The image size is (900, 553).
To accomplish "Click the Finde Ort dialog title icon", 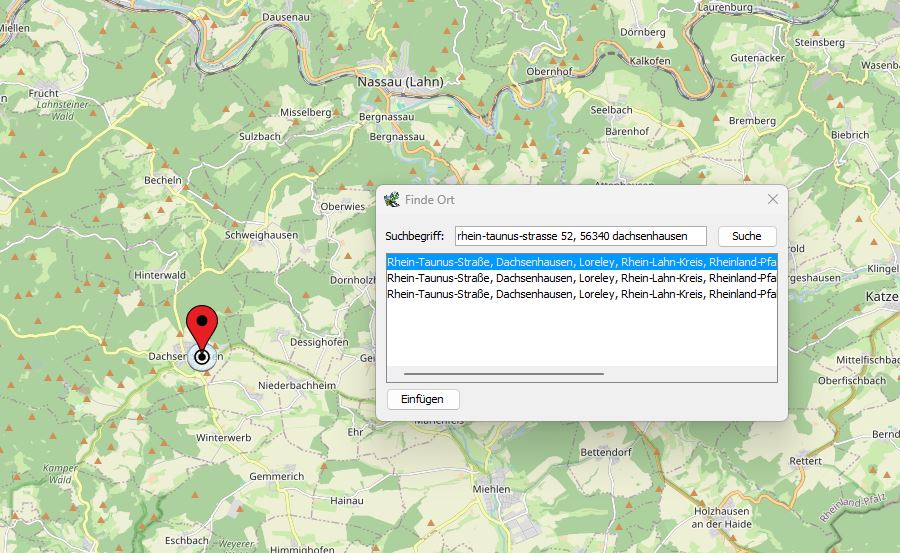I will [x=392, y=200].
